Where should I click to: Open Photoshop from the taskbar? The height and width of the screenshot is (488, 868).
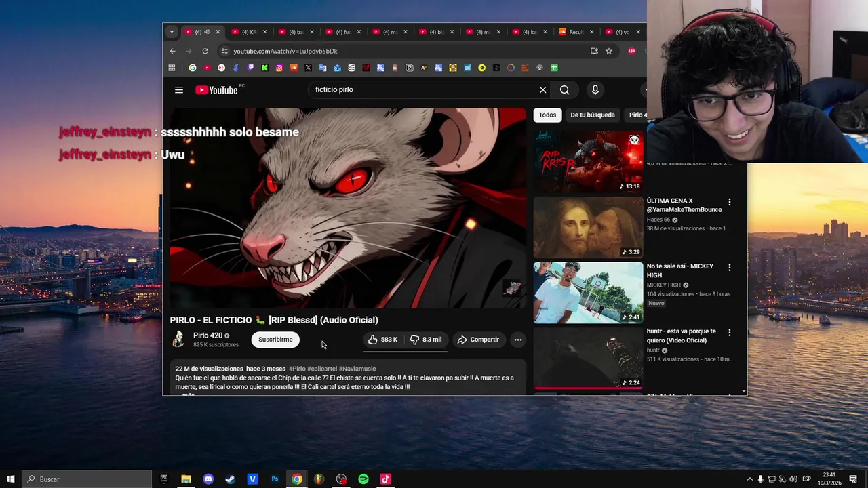coord(275,479)
